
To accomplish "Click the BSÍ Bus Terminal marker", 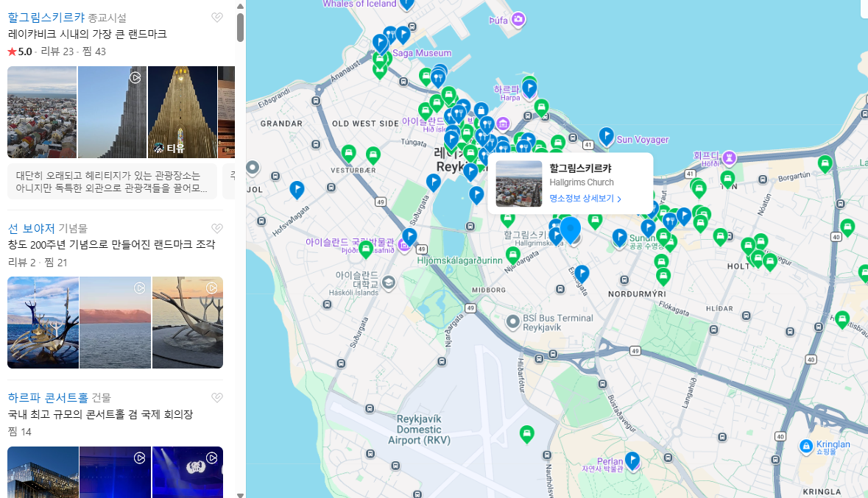I will pyautogui.click(x=513, y=321).
